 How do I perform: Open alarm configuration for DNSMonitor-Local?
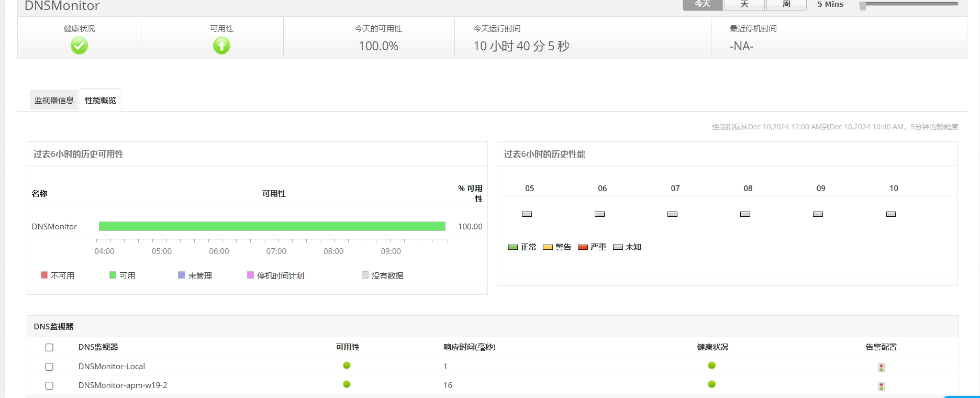coord(882,367)
